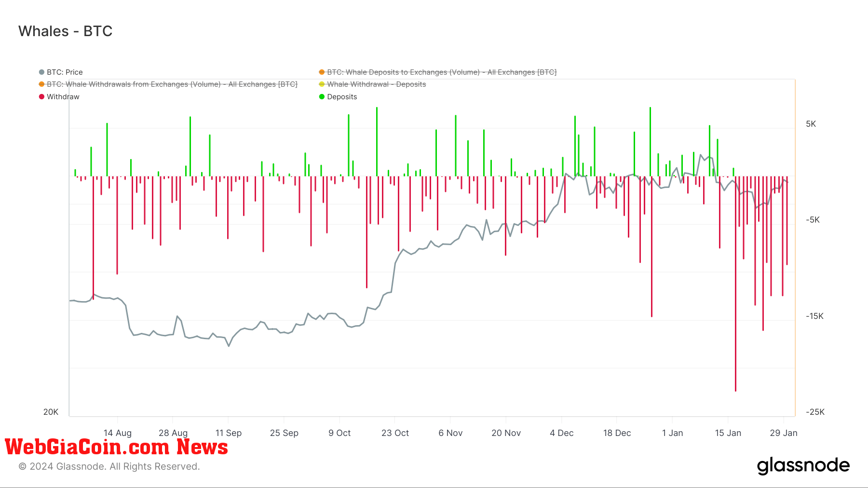Click the green Deposits legend dot
Image resolution: width=868 pixels, height=488 pixels.
click(322, 97)
